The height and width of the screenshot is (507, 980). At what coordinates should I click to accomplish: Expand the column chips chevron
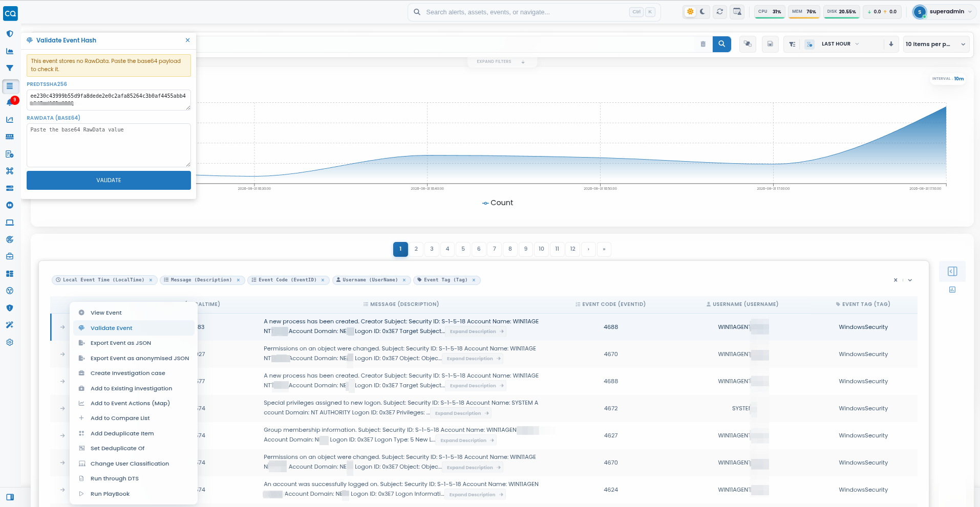click(x=910, y=280)
